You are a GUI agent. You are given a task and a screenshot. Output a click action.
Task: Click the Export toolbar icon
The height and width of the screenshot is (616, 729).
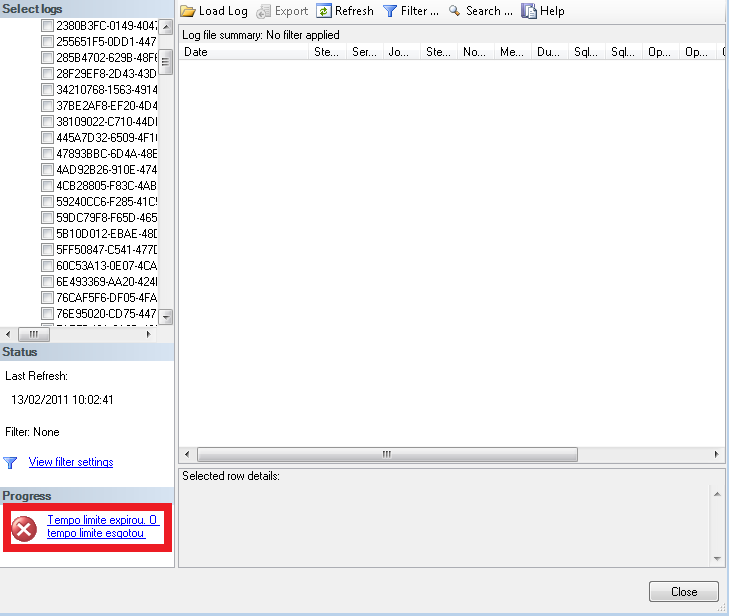(264, 11)
